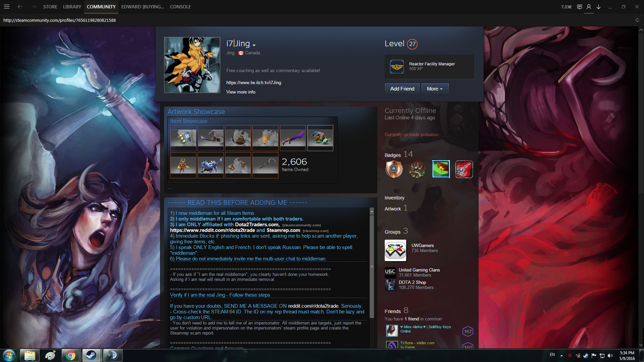Image resolution: width=644 pixels, height=362 pixels.
Task: Switch to the LIBRARY tab
Action: tap(72, 7)
